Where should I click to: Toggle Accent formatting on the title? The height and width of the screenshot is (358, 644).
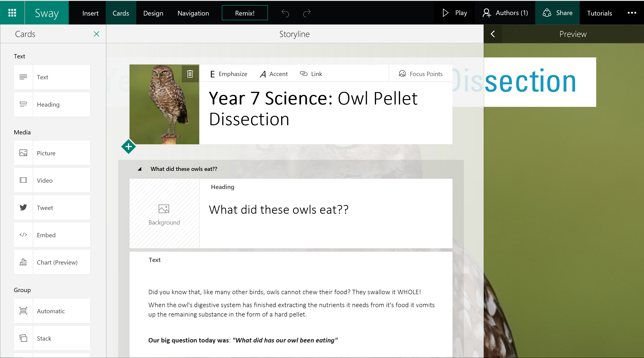coord(274,74)
